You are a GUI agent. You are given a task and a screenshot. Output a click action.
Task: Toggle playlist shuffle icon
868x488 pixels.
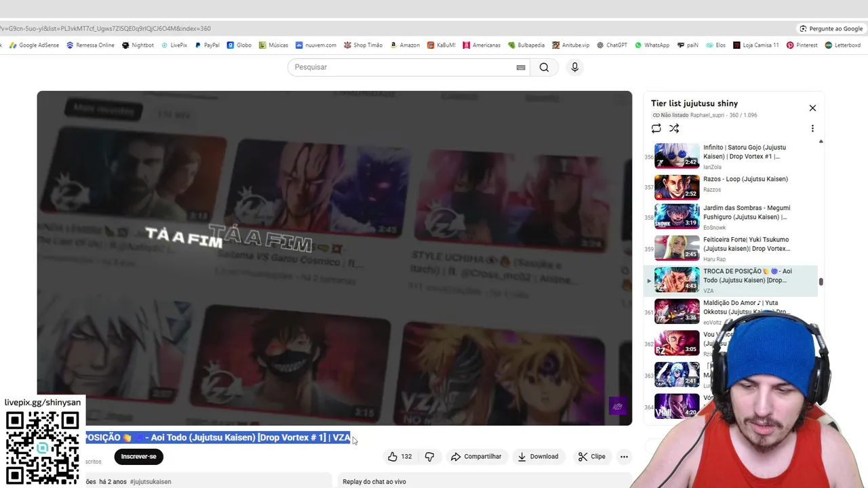(674, 128)
